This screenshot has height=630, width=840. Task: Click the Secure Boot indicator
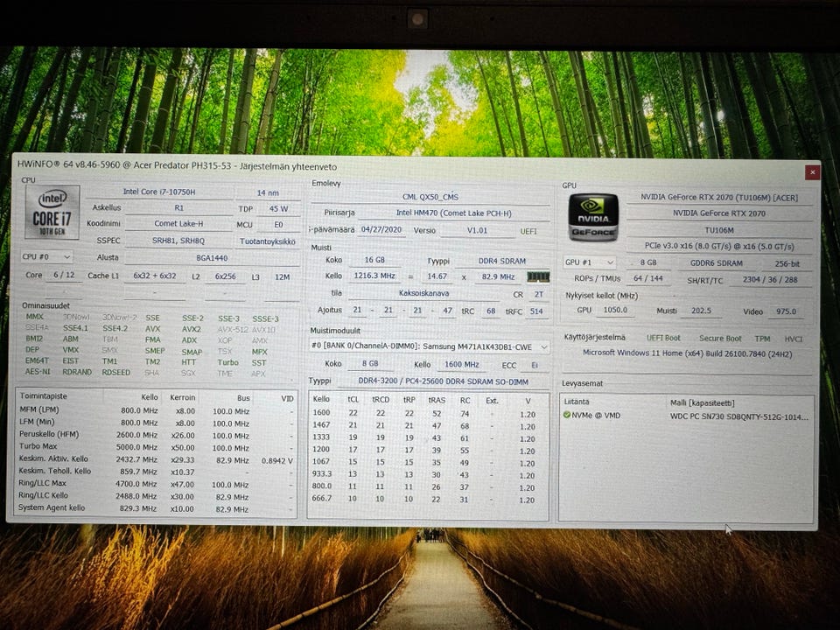(720, 339)
